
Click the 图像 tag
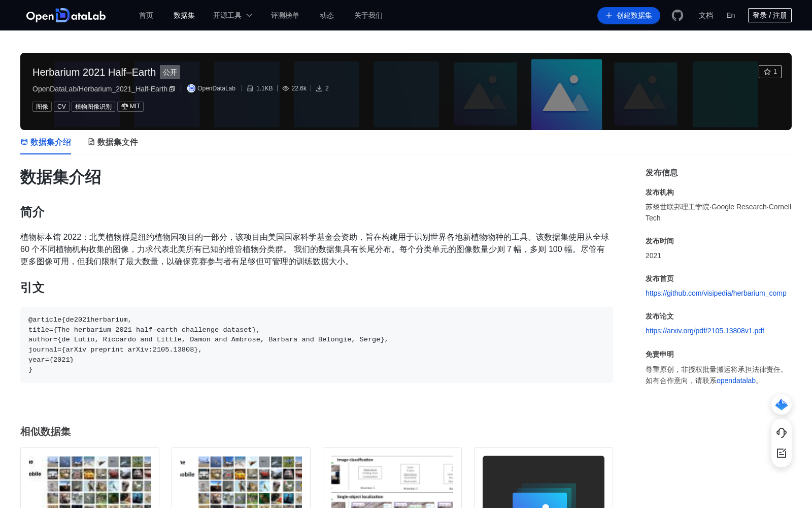[42, 107]
